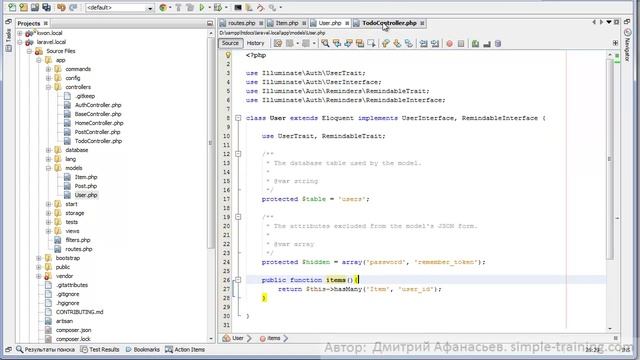Open dropdown arrow beside Chrome browser icon
This screenshot has width=640, height=360.
[x=170, y=7]
